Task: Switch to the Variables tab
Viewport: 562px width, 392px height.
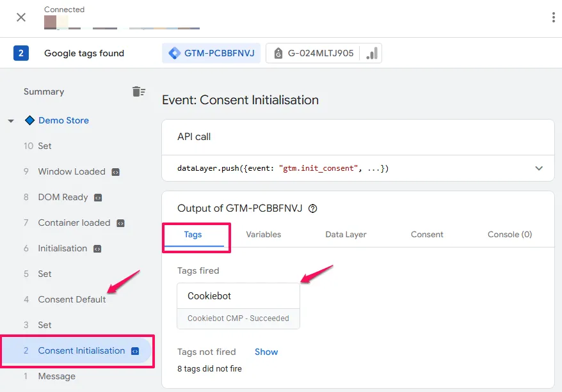Action: (x=263, y=234)
